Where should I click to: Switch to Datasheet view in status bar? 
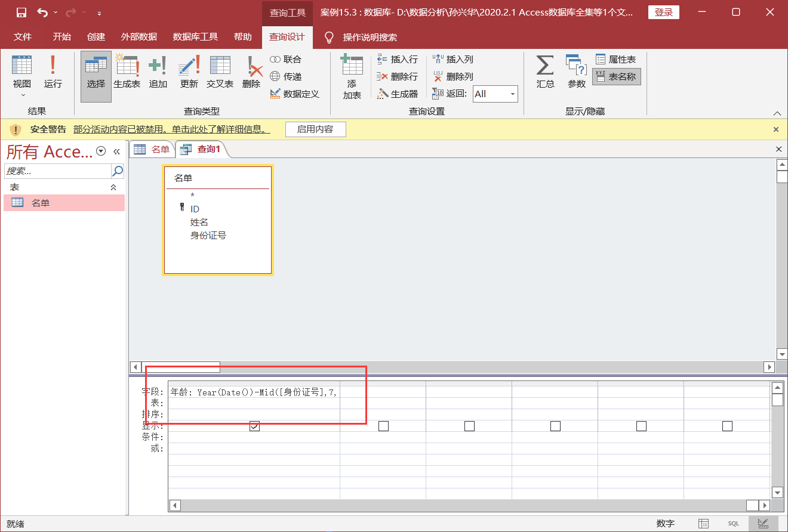(x=704, y=524)
